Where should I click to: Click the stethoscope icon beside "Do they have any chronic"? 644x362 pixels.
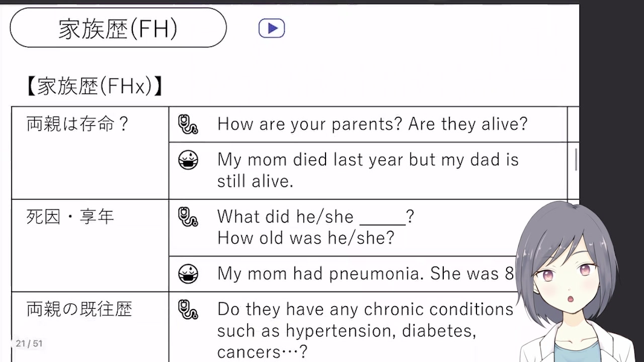(x=188, y=310)
